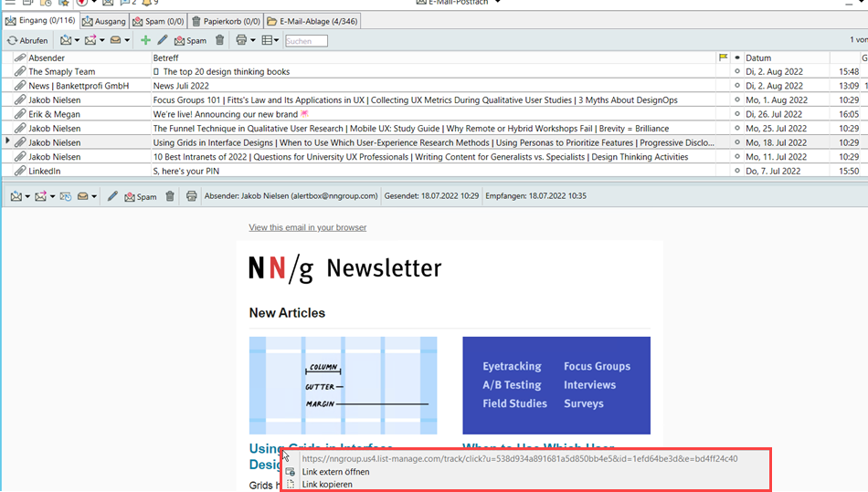The image size is (868, 492).
Task: Toggle read status dot for Erik & Megan email
Action: [x=736, y=114]
